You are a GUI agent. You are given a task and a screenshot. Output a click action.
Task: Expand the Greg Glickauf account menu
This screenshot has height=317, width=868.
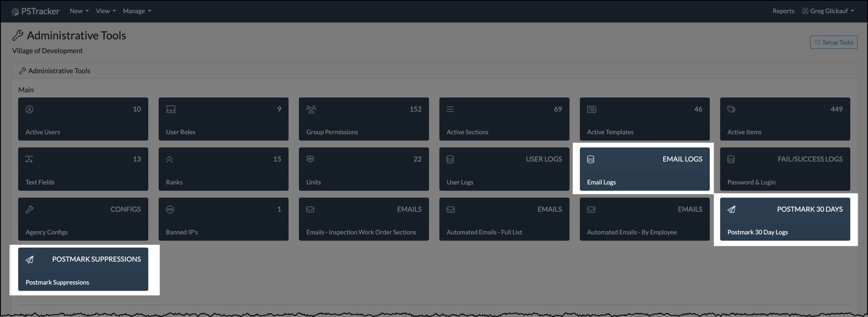pyautogui.click(x=828, y=11)
